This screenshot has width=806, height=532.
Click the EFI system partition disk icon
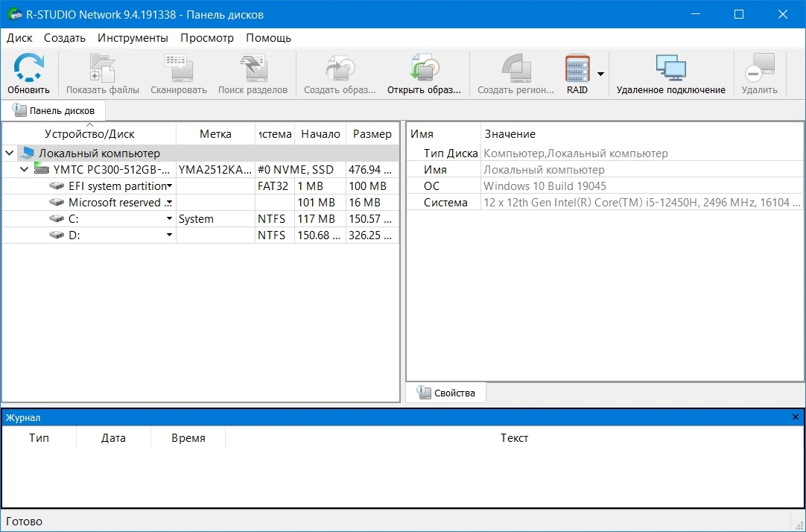tap(57, 186)
